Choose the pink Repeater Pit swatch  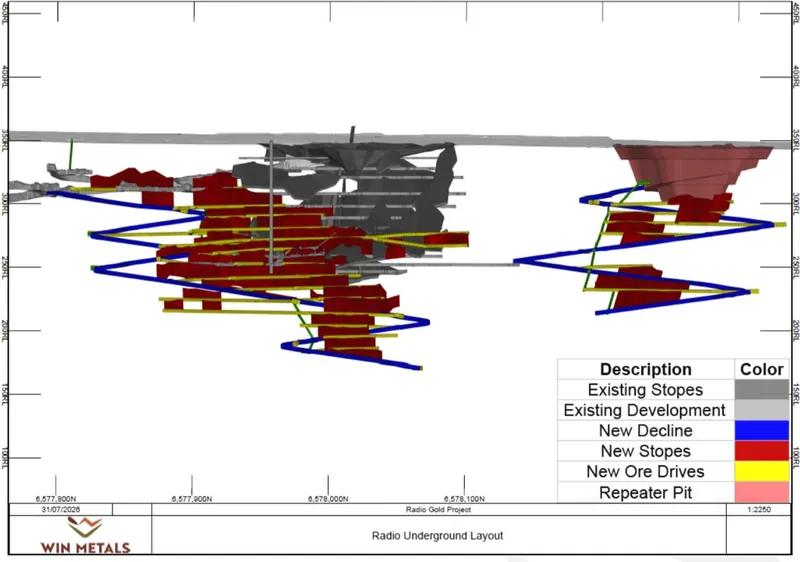pyautogui.click(x=762, y=492)
